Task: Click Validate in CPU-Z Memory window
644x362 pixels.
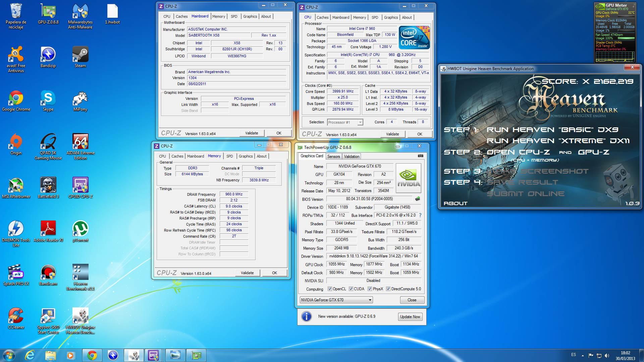Action: (x=247, y=273)
